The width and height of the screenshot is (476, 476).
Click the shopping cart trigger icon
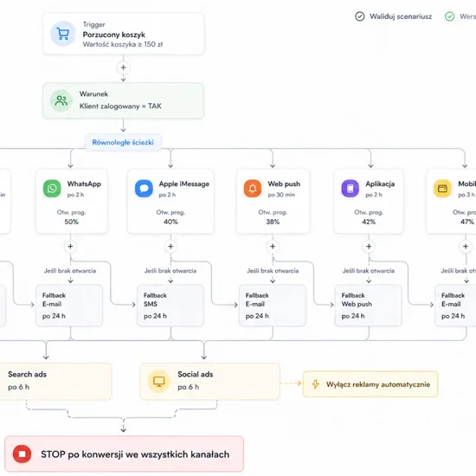coord(63,34)
